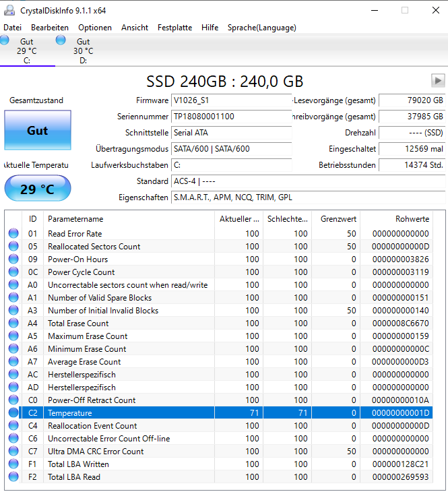Click the Betriebsstunden value 14374 Std.
Image resolution: width=448 pixels, height=494 pixels.
coord(412,165)
